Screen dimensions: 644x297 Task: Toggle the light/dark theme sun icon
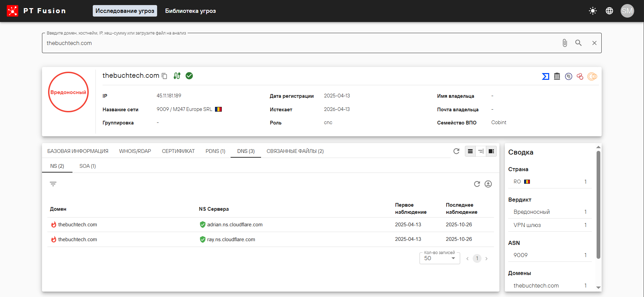point(593,11)
